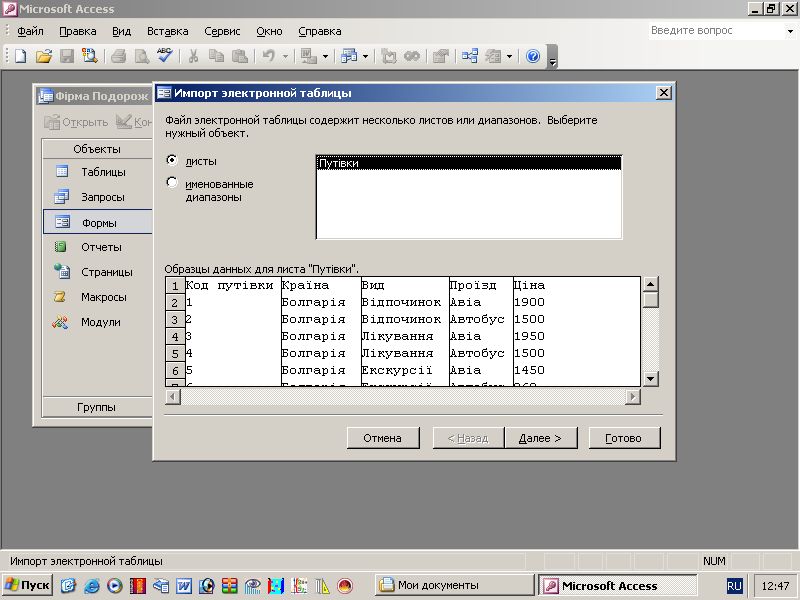This screenshot has height=600, width=800.
Task: Run the ABC spelling check icon
Action: (x=165, y=55)
